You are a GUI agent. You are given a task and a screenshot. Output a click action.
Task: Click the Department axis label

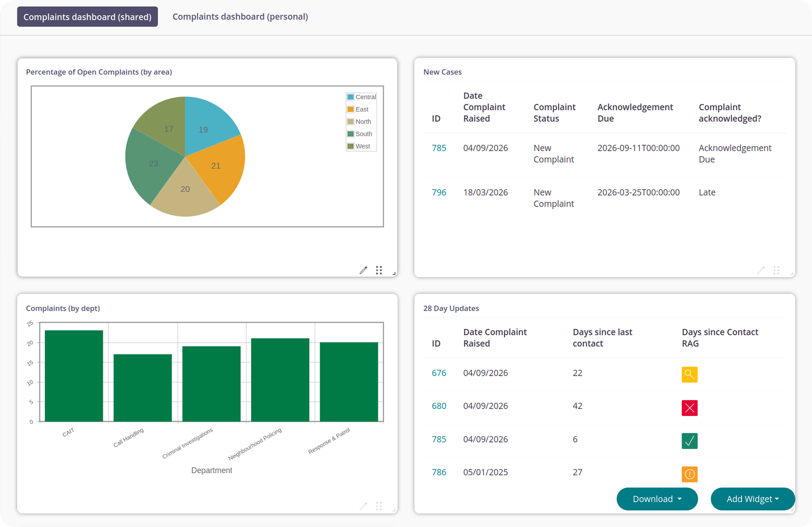tap(211, 470)
